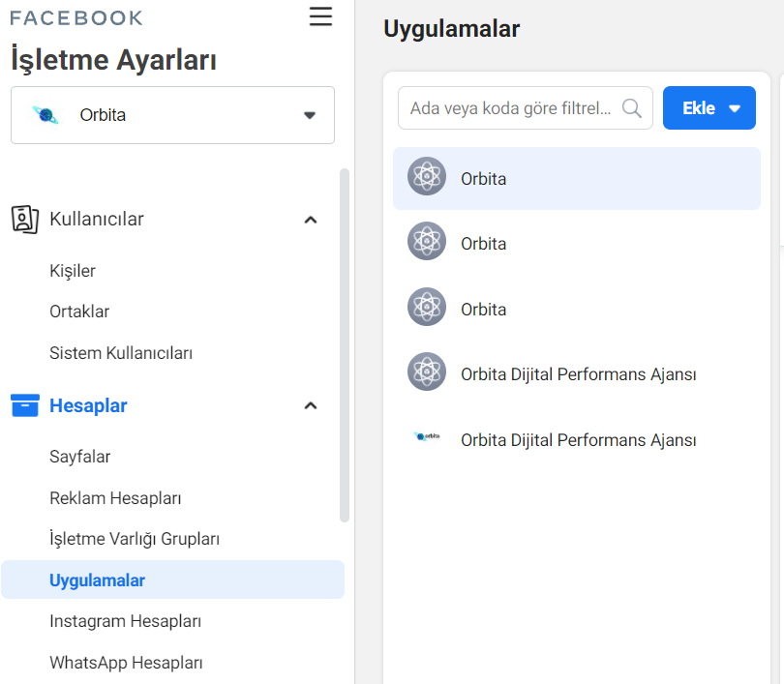This screenshot has width=784, height=684.
Task: Select the last Orbita Dijital Performans Ajansı row
Action: (577, 439)
